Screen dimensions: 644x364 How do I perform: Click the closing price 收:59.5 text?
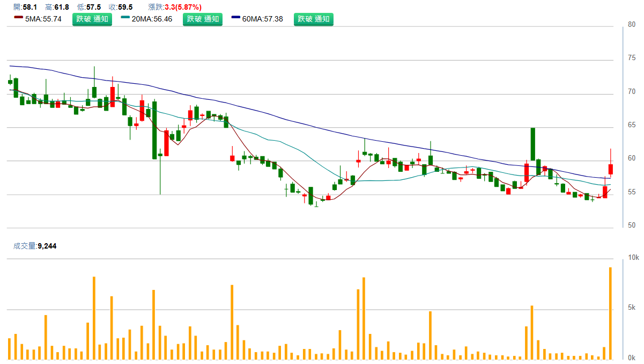121,7
